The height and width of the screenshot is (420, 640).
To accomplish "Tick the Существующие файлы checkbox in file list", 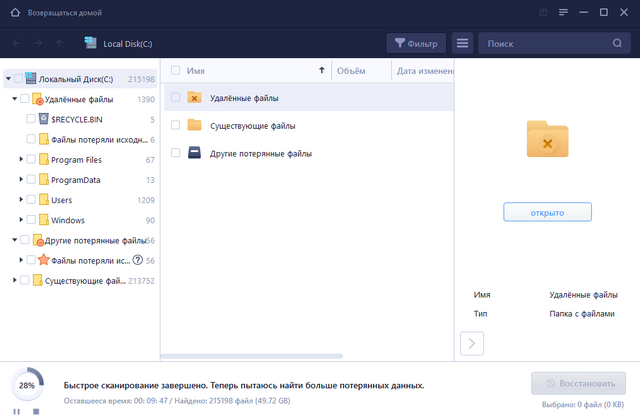I will tap(176, 126).
